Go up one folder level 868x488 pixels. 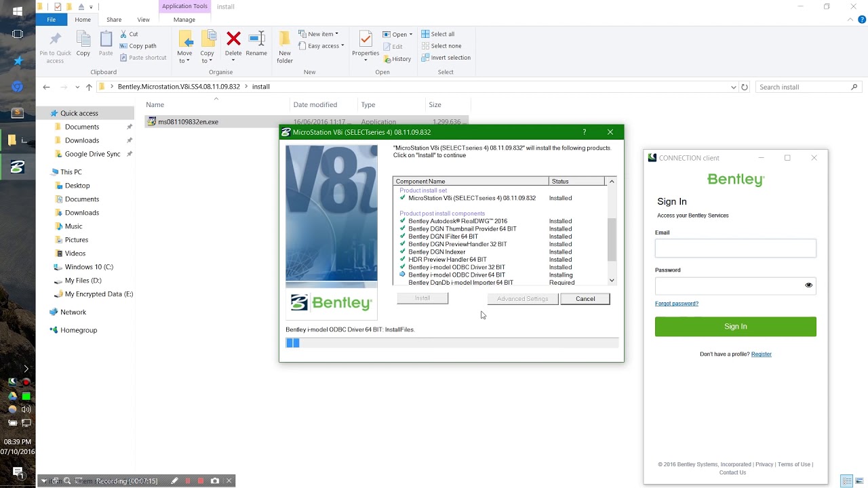[89, 87]
